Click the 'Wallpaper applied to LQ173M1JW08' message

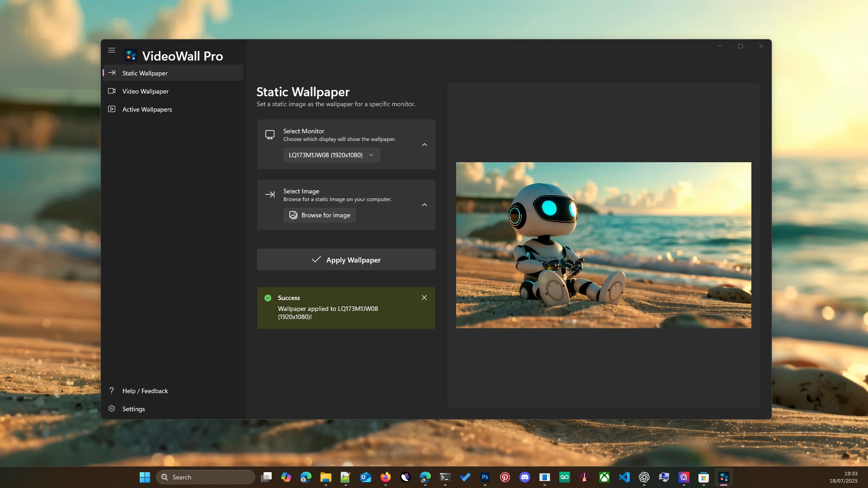pos(328,313)
